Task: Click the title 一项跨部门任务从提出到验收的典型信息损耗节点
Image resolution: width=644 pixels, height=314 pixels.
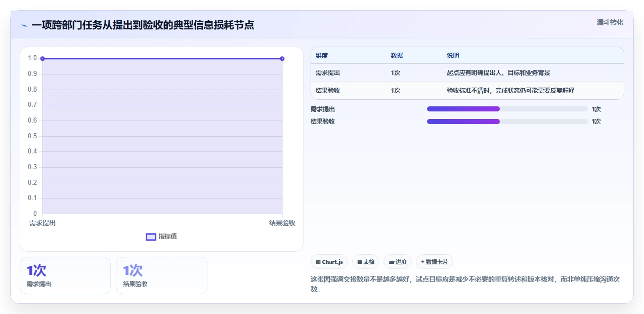Action: [x=143, y=25]
